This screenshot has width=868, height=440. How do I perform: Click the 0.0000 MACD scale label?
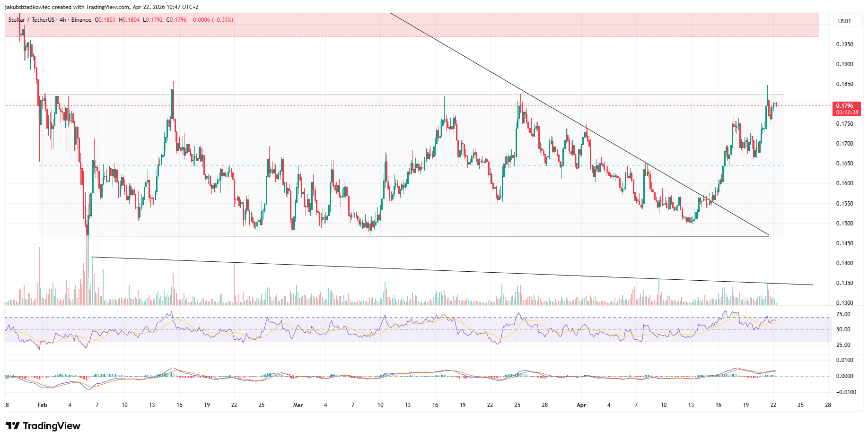(x=845, y=376)
